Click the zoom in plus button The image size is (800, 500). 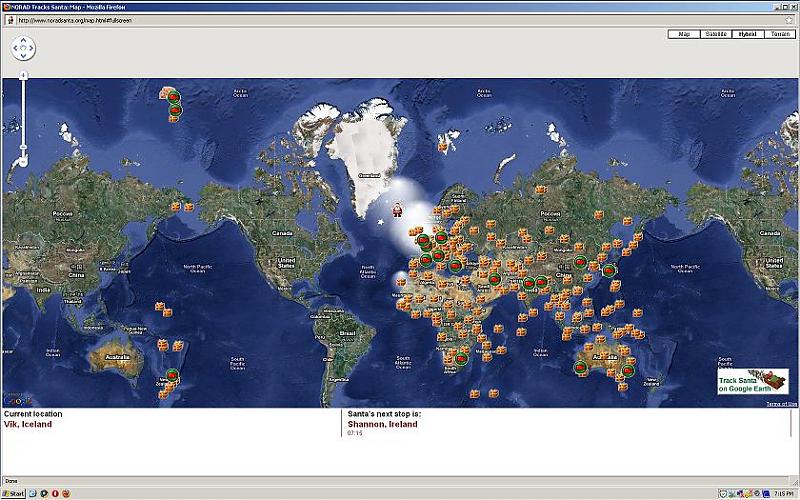point(23,74)
